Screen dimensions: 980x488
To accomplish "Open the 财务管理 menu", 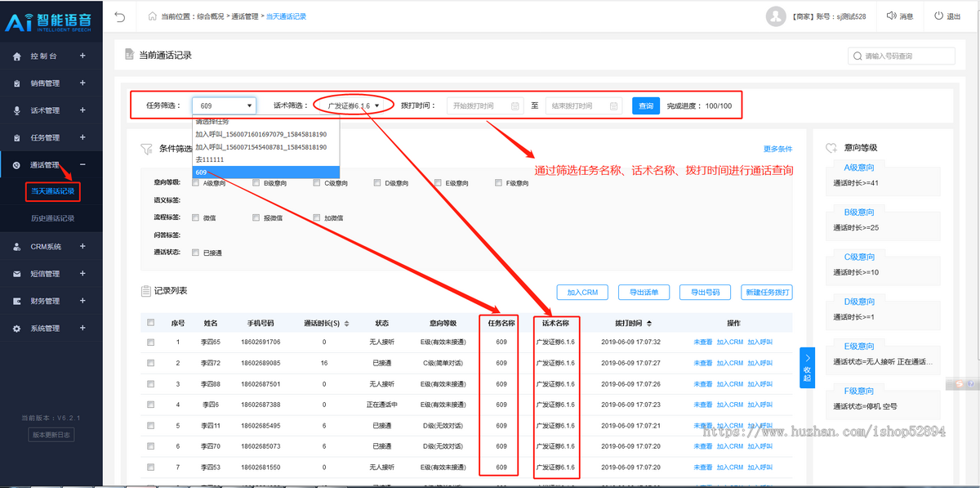I will 51,301.
